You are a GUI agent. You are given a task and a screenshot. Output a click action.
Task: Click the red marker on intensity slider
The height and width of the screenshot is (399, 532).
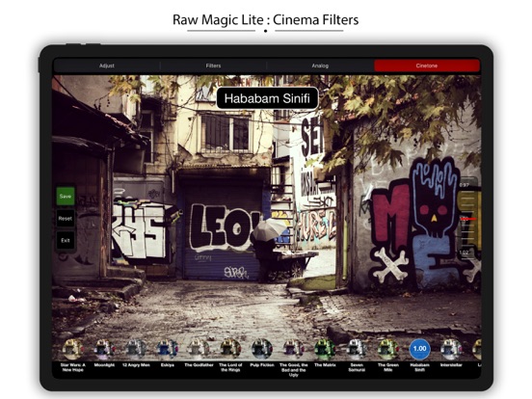point(468,219)
